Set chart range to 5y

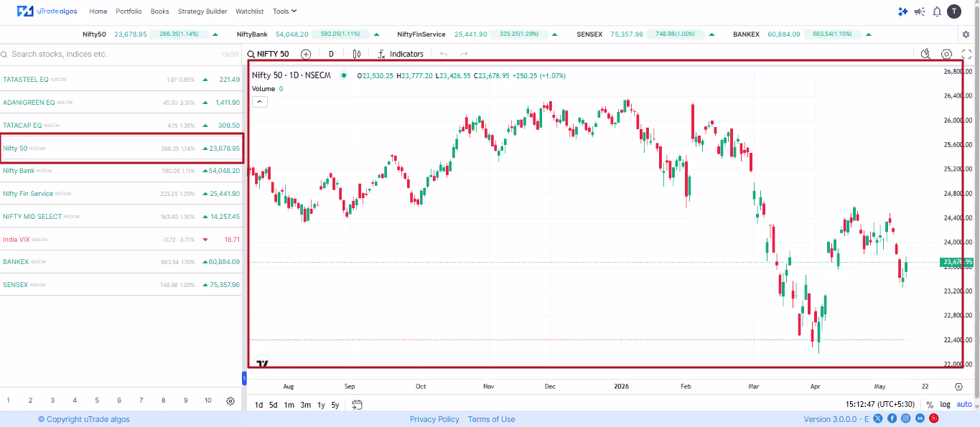click(x=335, y=405)
